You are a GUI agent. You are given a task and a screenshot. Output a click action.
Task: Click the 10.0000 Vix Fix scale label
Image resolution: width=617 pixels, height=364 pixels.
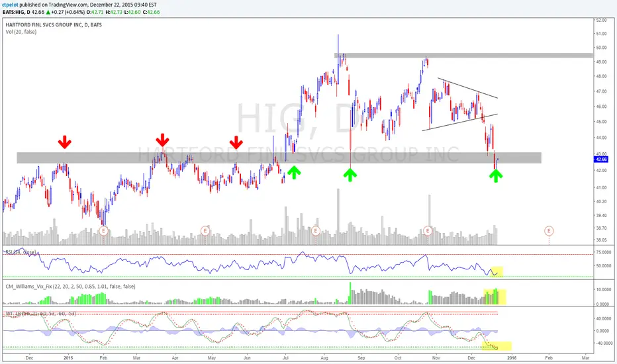point(603,290)
